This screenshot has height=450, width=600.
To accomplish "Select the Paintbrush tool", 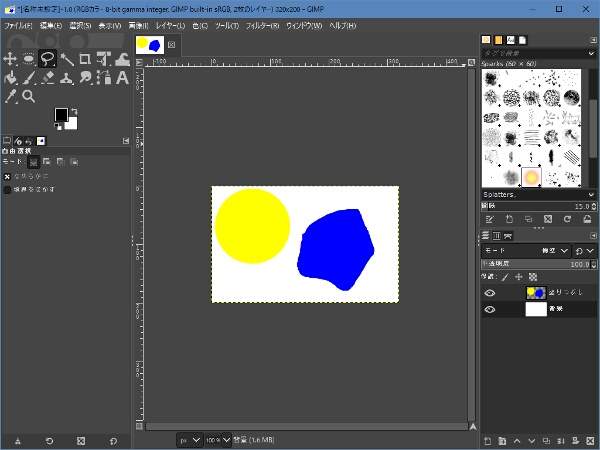I will (x=29, y=77).
